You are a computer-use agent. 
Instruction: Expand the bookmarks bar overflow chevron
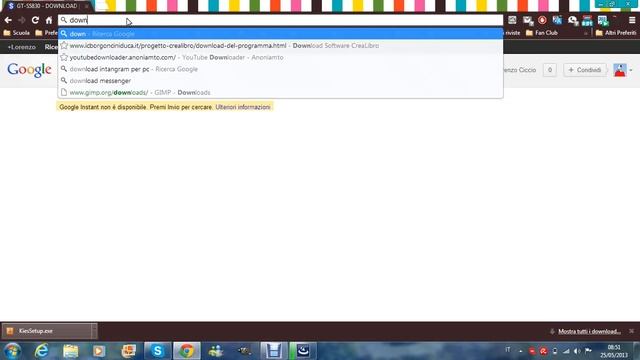(x=586, y=33)
